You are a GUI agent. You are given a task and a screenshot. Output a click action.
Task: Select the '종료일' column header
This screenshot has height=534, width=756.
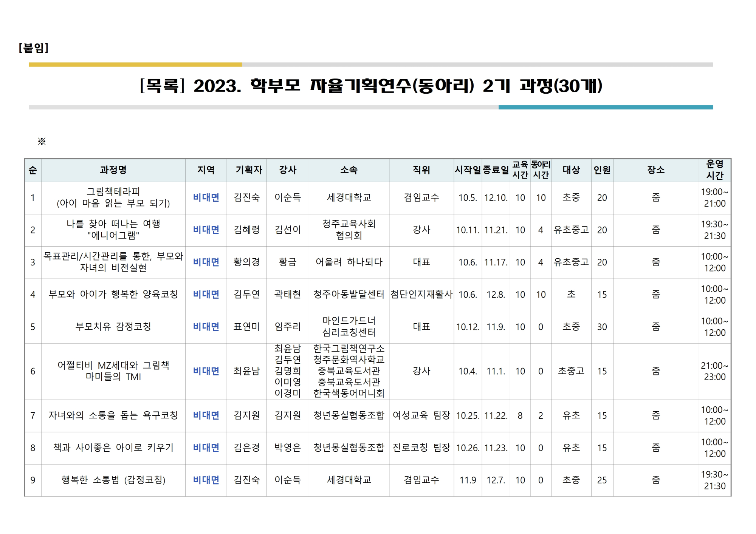496,170
